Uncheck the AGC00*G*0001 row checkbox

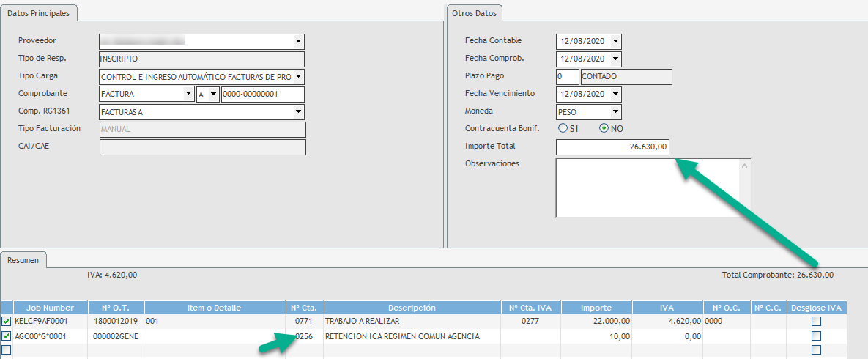tap(7, 336)
